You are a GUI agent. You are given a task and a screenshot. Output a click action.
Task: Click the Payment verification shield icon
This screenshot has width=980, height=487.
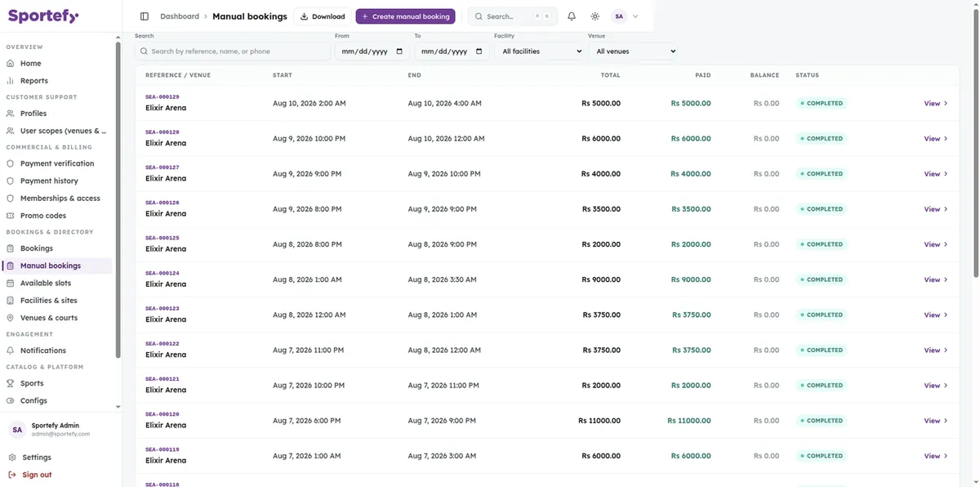point(11,163)
